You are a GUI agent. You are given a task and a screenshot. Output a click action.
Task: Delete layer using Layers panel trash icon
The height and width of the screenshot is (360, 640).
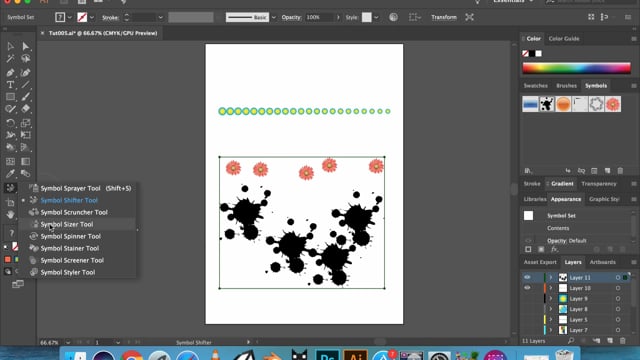pos(622,340)
